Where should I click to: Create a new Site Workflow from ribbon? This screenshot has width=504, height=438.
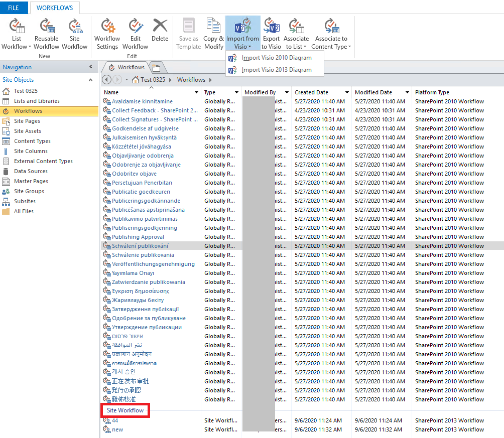(74, 34)
